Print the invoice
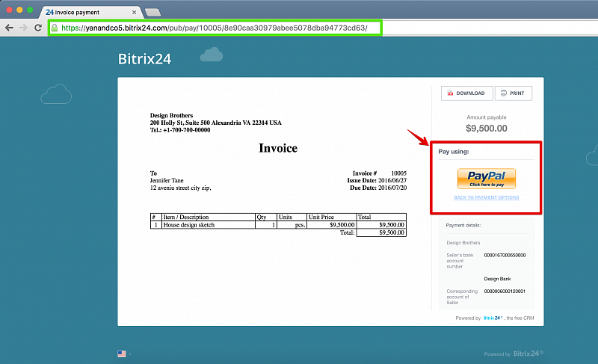Screen dimensions: 598x364 coord(514,93)
